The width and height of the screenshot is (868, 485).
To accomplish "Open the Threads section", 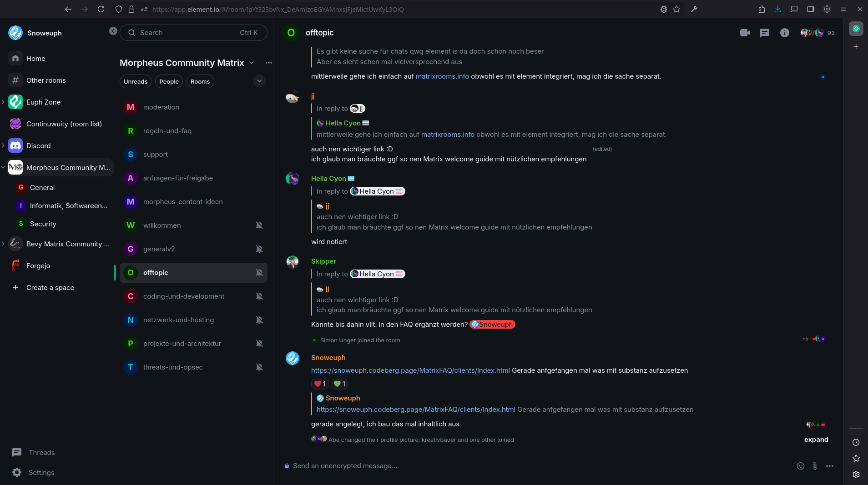I will (41, 453).
